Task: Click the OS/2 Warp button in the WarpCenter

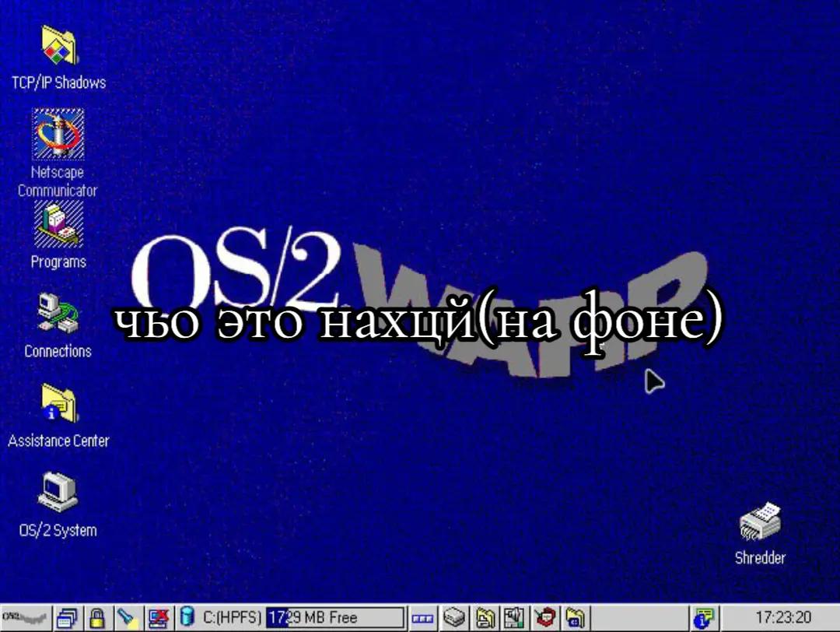Action: coord(25,618)
